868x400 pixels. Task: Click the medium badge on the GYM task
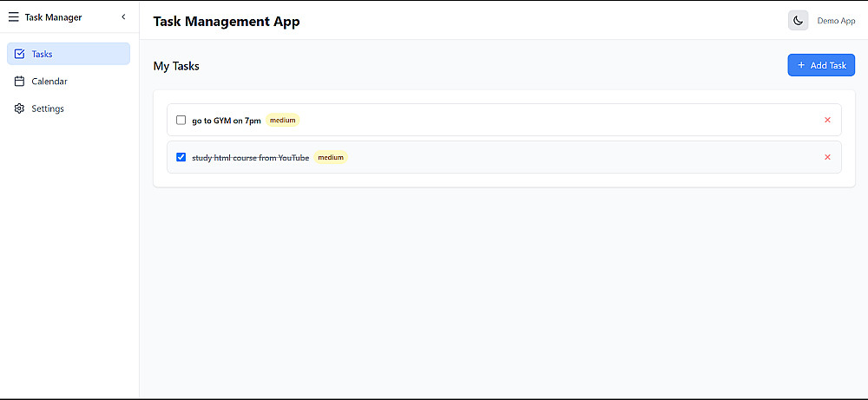coord(283,121)
